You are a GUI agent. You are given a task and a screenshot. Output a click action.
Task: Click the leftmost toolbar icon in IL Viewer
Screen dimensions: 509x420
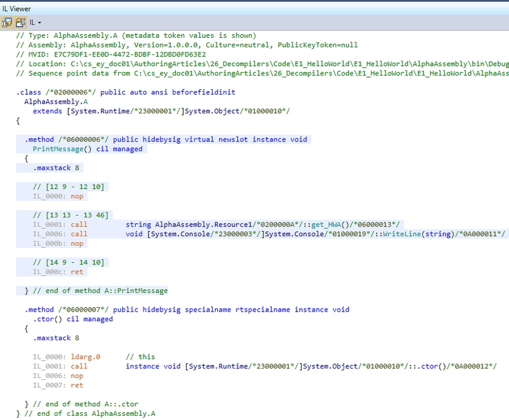pos(7,22)
